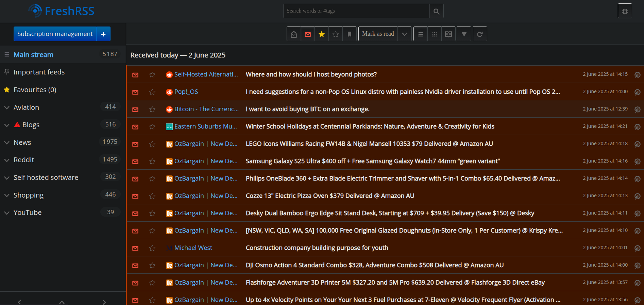Screen dimensions: 644x305
Task: Open Important feeds
Action: pyautogui.click(x=39, y=72)
